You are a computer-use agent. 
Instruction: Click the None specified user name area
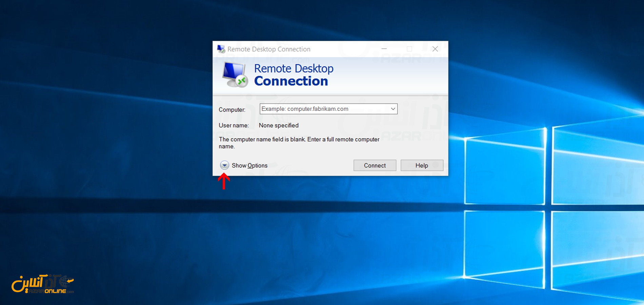pyautogui.click(x=279, y=125)
